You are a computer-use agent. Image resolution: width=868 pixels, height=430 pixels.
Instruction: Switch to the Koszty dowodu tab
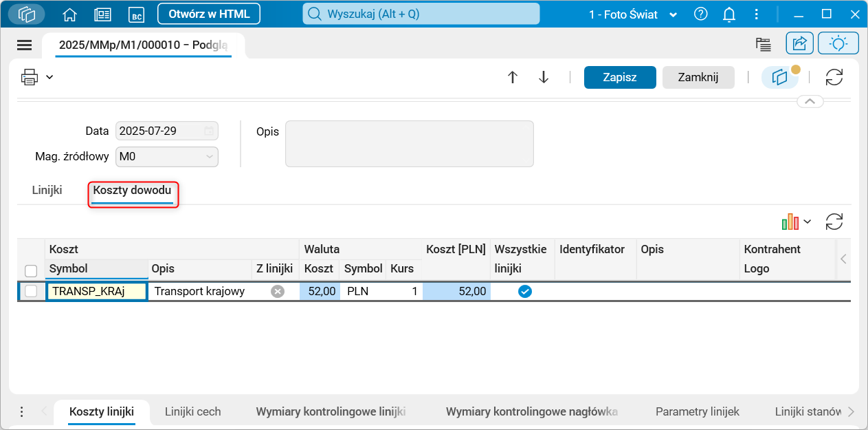click(x=133, y=190)
